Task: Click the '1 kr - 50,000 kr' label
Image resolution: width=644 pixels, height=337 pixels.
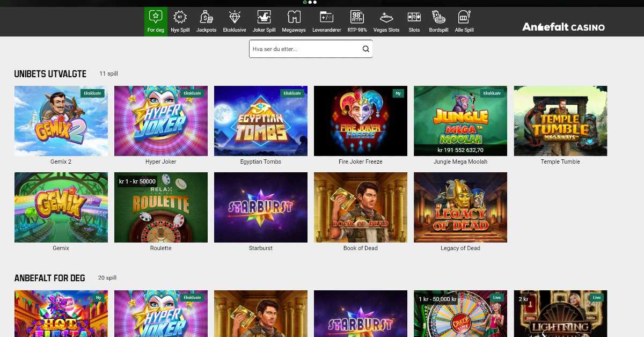Action: point(437,298)
